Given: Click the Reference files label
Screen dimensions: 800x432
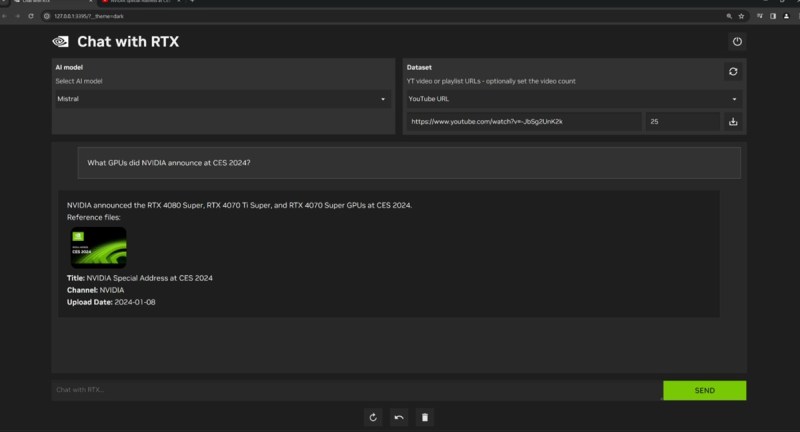Looking at the screenshot, I should click(x=93, y=217).
